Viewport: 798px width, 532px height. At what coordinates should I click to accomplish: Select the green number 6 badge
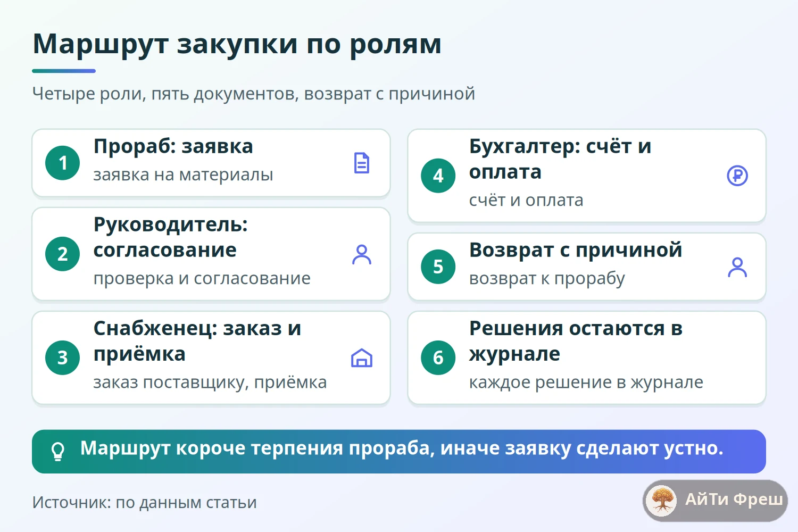pos(438,358)
